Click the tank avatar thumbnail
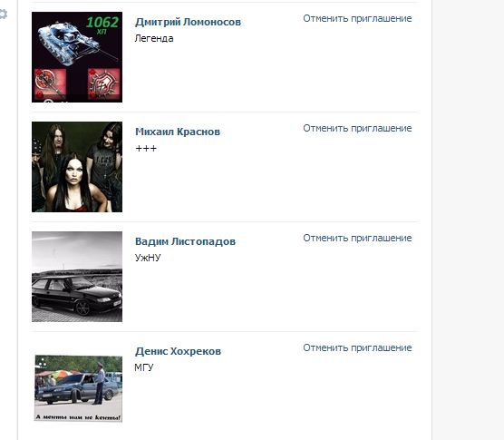Screen dimensions: 504x440 (x=77, y=57)
